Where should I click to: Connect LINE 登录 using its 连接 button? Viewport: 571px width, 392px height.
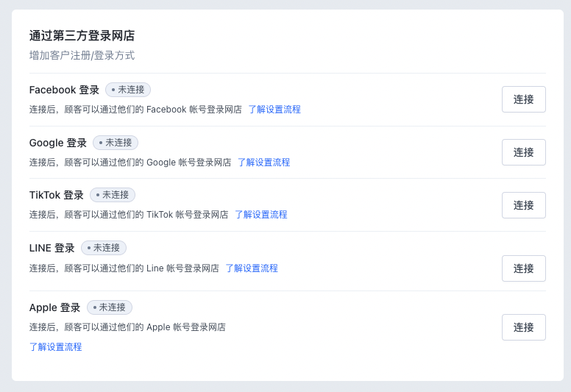pyautogui.click(x=523, y=268)
